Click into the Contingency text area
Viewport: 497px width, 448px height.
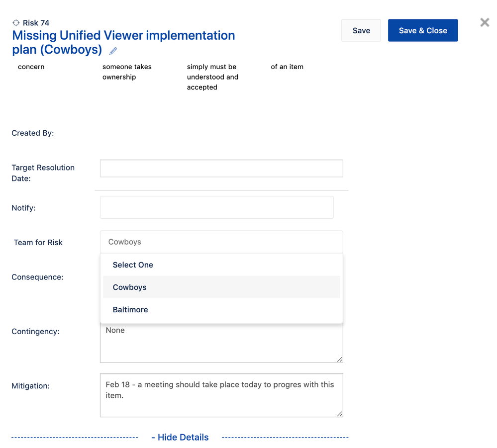[x=221, y=344]
